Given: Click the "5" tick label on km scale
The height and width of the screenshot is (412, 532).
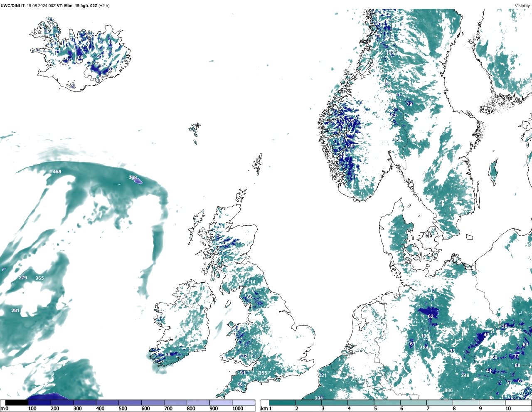Looking at the screenshot, I should click(x=375, y=409).
